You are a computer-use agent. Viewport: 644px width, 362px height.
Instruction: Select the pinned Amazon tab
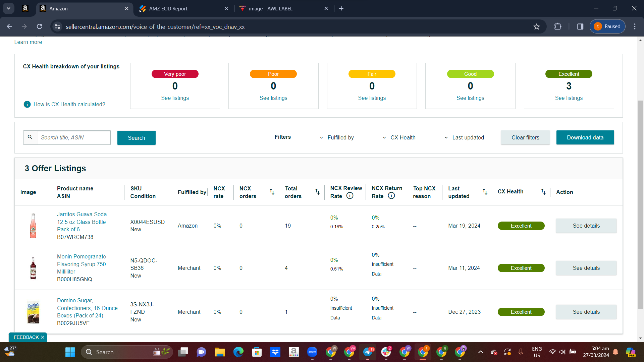click(x=25, y=8)
